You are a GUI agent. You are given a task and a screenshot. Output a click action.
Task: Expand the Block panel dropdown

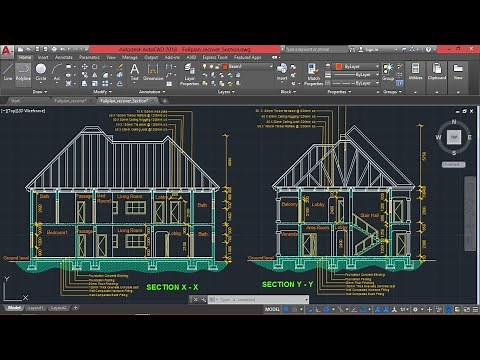288,92
